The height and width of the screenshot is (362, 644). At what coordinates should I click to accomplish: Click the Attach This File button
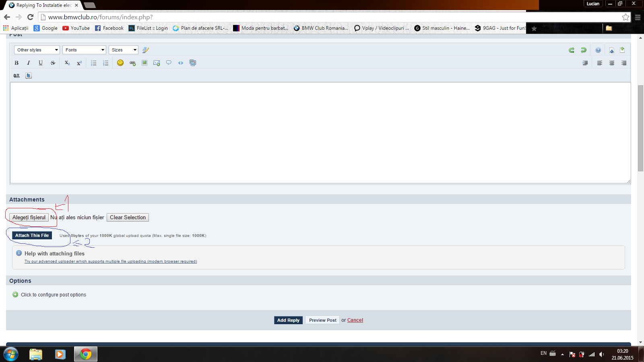32,235
